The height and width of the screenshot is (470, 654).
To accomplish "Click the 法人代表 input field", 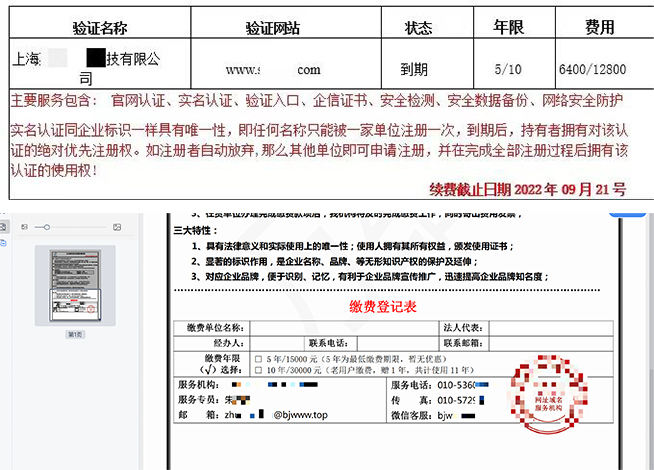I will (551, 328).
